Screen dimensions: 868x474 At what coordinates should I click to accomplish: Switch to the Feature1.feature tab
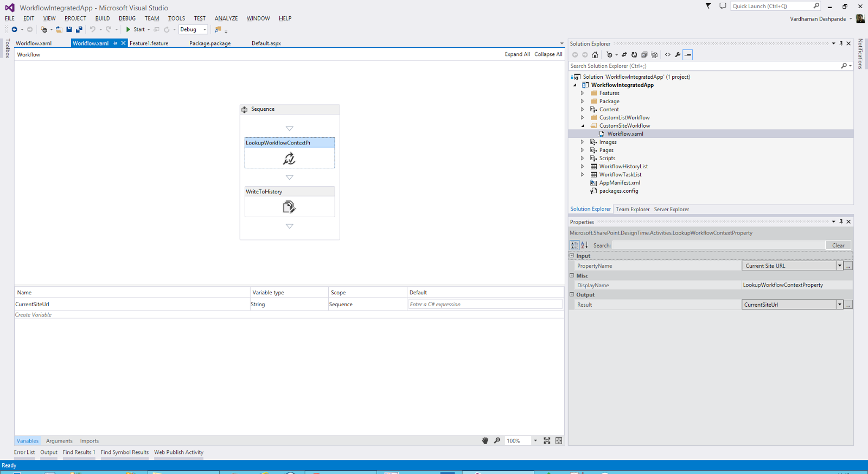(149, 43)
